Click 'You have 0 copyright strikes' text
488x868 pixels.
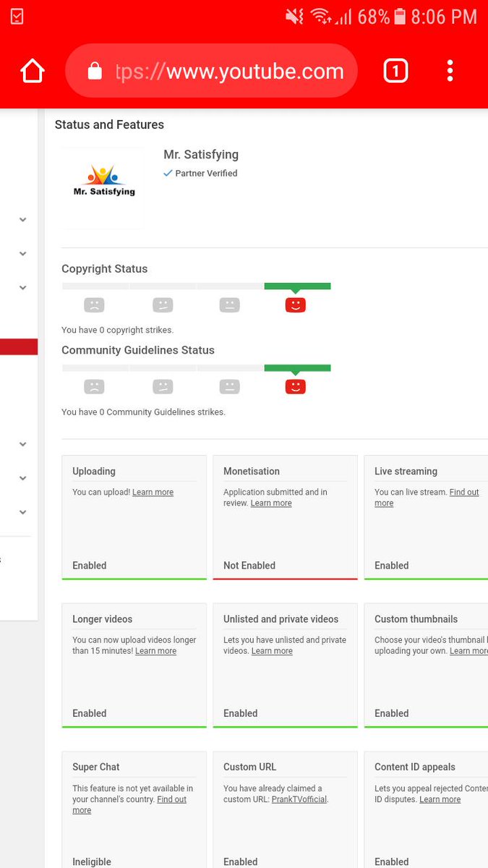coord(117,330)
